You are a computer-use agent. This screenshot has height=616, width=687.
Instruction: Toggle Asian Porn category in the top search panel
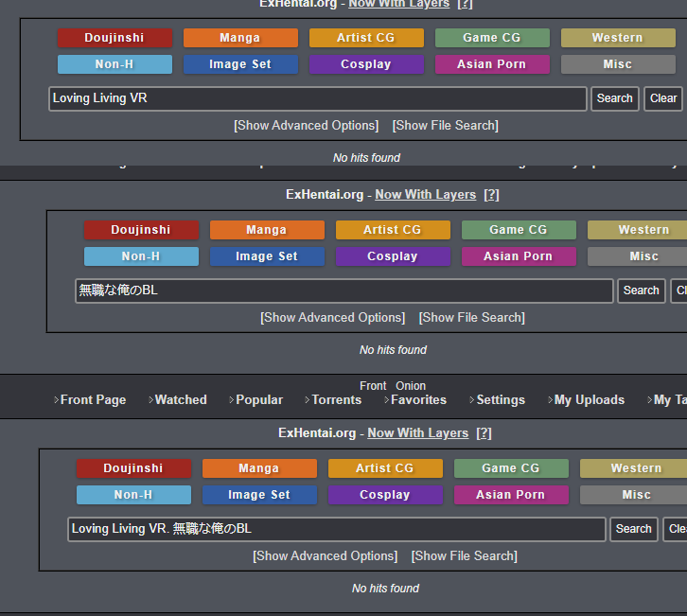point(492,64)
